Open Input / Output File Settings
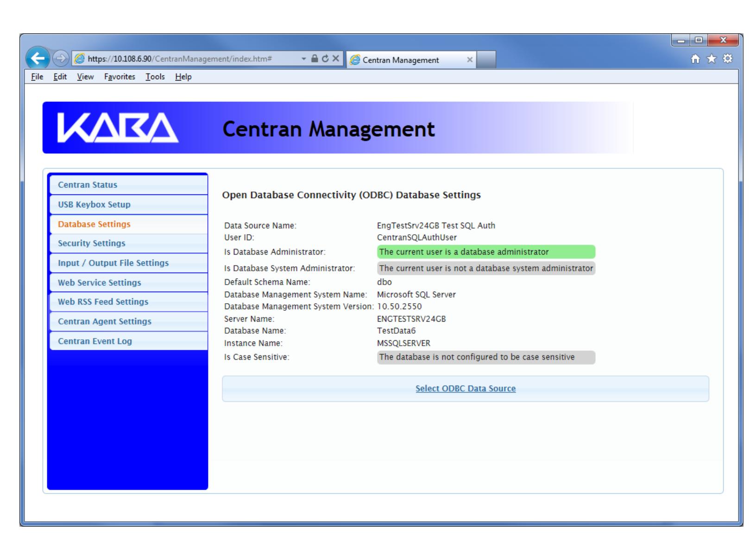 pos(128,263)
